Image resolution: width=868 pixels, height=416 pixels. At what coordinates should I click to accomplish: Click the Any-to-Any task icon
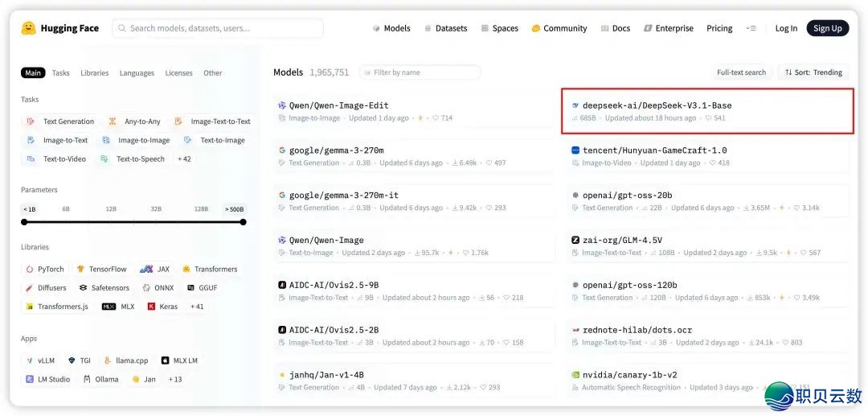coord(113,122)
